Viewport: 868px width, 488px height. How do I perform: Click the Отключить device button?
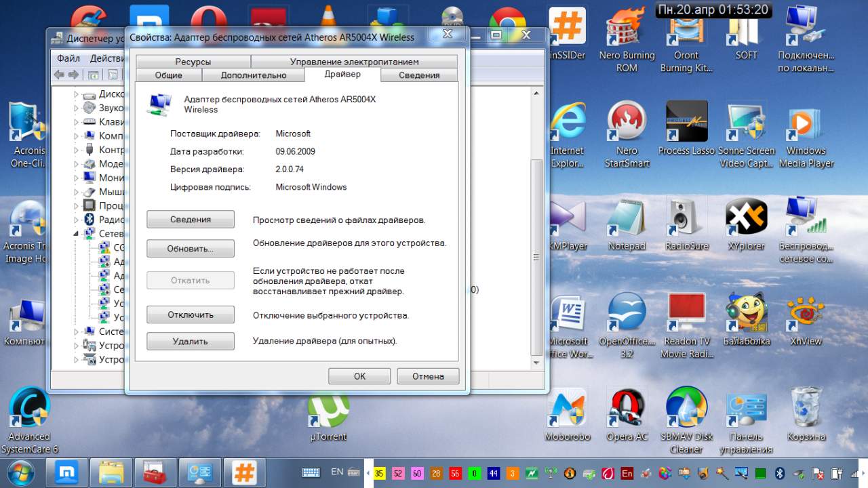[x=191, y=314]
